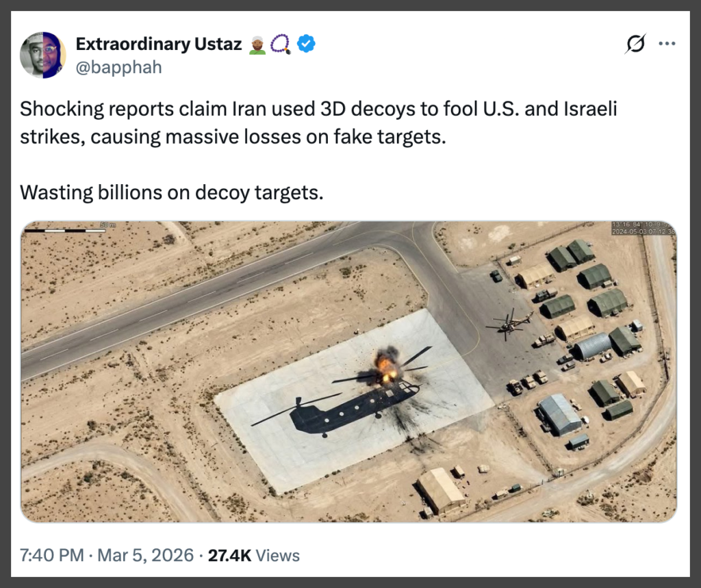Screen dimensions: 701x588
Task: Open the three-dot More options menu
Action: 666,44
